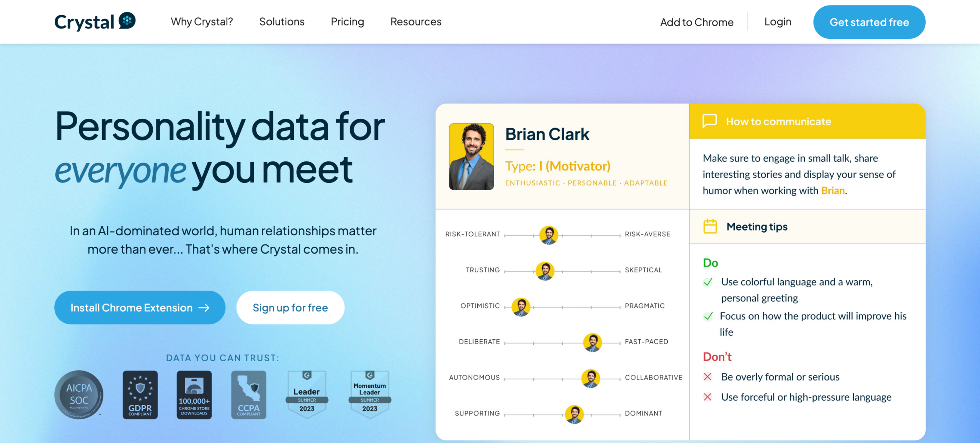
Task: Click the Supporting to Dominant slider marker
Action: pos(574,414)
